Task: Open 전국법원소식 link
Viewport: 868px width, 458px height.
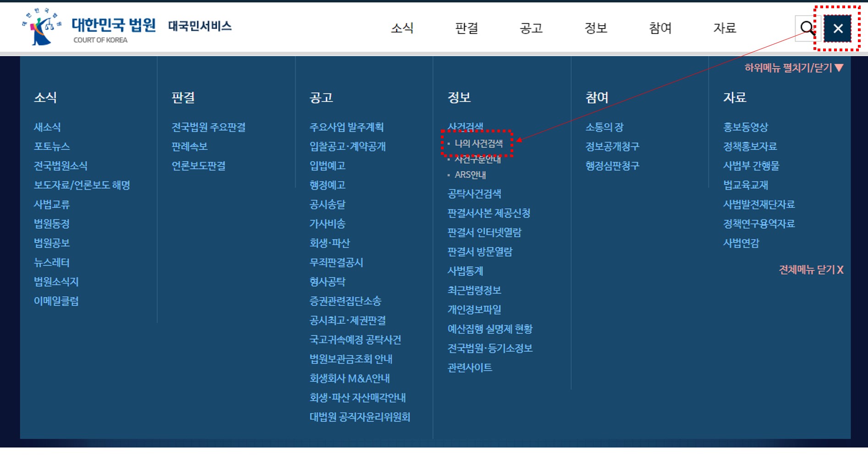Action: click(x=60, y=166)
